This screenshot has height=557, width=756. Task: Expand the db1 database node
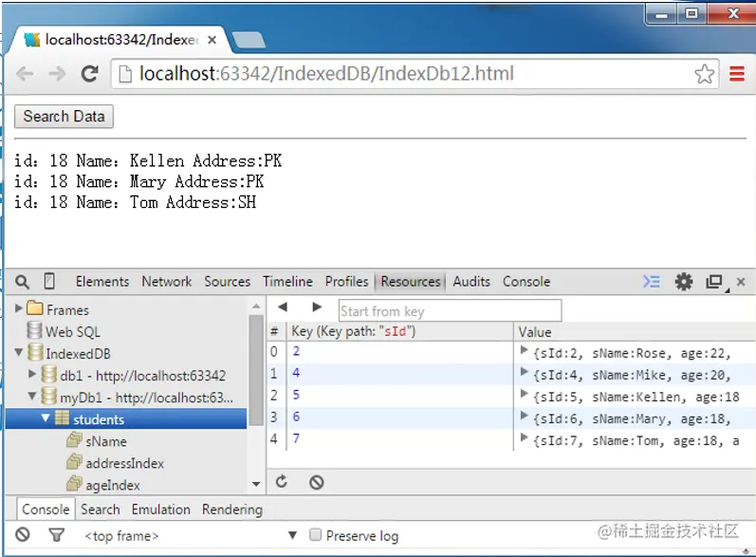(x=32, y=373)
